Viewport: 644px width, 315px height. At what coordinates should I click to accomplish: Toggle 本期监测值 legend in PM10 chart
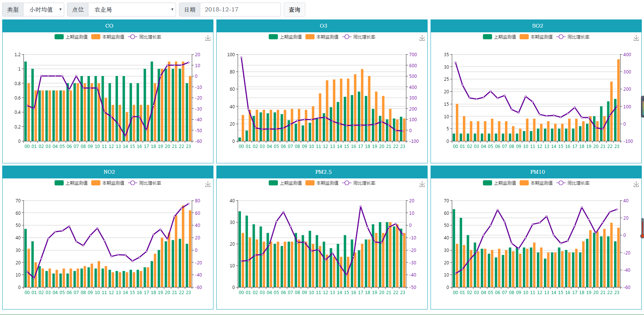(536, 183)
